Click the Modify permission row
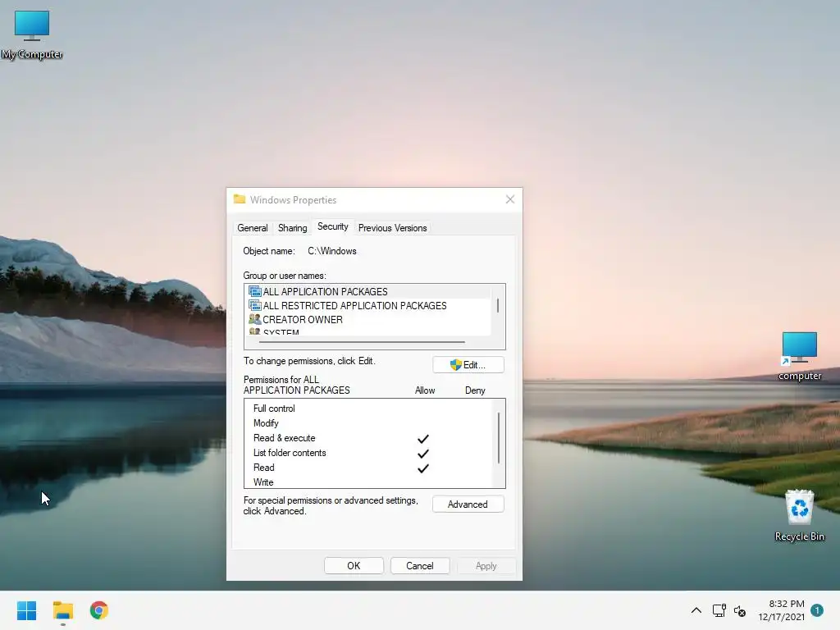This screenshot has width=840, height=630. [368, 423]
